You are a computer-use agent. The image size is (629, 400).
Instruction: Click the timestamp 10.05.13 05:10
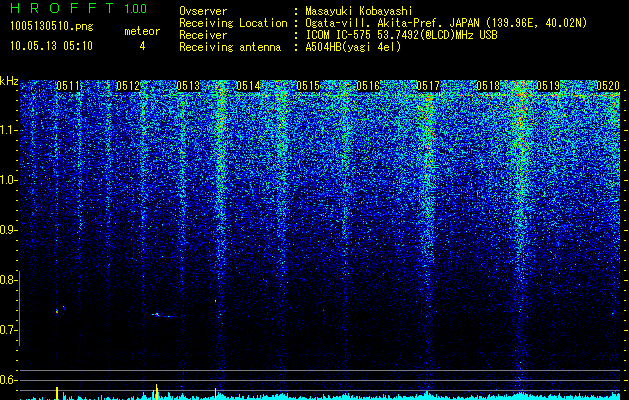click(x=51, y=46)
